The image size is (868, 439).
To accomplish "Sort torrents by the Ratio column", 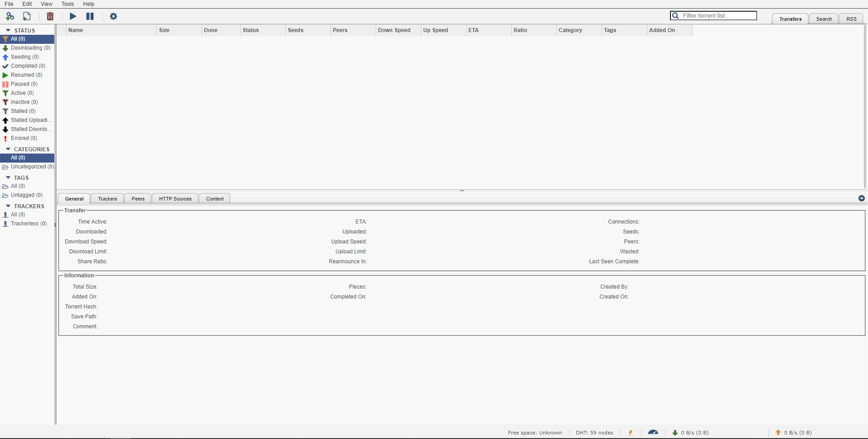I will pos(534,30).
